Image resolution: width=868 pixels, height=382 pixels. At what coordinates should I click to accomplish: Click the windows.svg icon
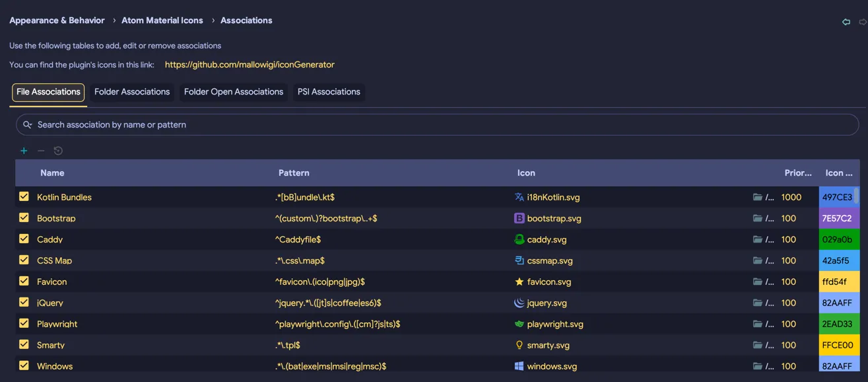pos(519,366)
